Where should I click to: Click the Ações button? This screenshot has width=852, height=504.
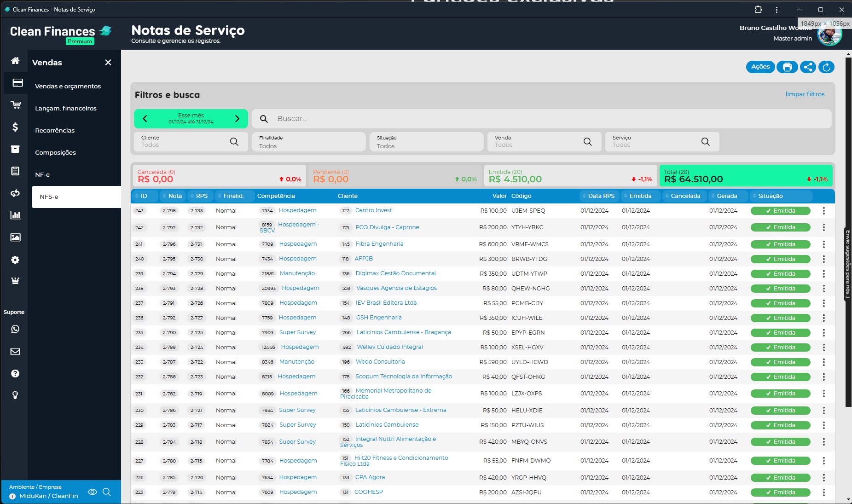[x=760, y=67]
